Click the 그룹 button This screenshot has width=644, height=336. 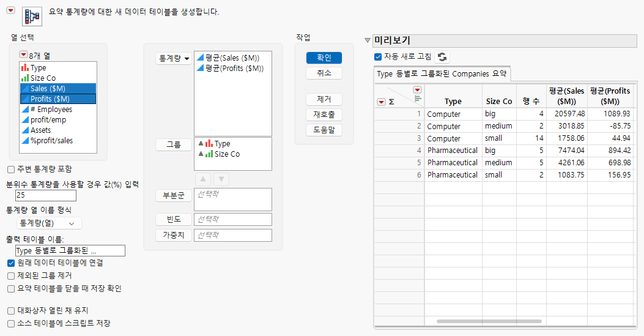pyautogui.click(x=173, y=144)
